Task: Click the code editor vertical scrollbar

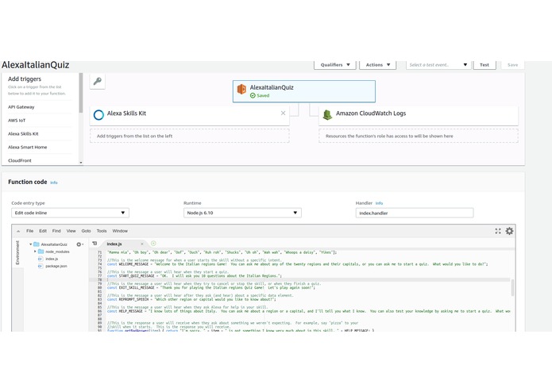Action: (x=512, y=287)
